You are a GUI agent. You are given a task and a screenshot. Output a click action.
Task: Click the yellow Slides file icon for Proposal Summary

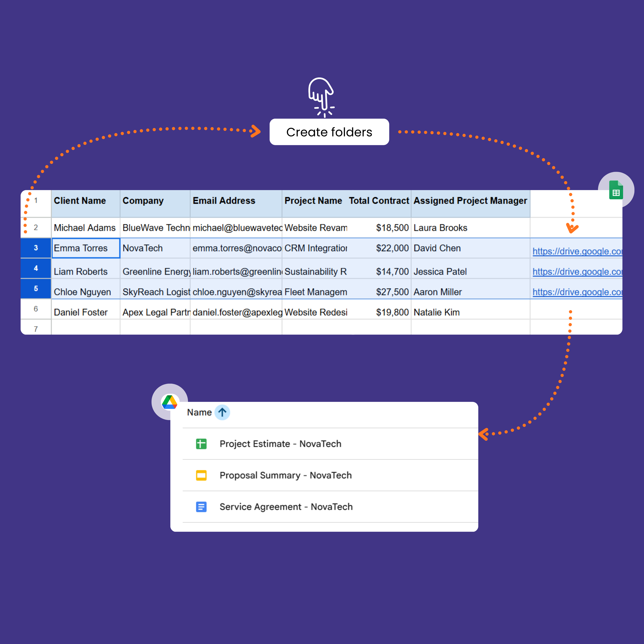(x=201, y=475)
